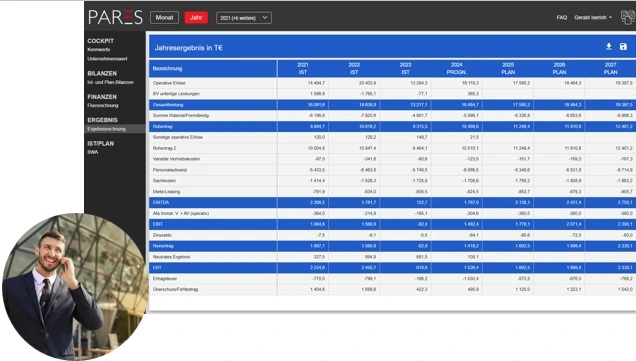Click the Jahresergebnis in T€ panel title
Viewport: 636px width, 361px height.
[189, 48]
